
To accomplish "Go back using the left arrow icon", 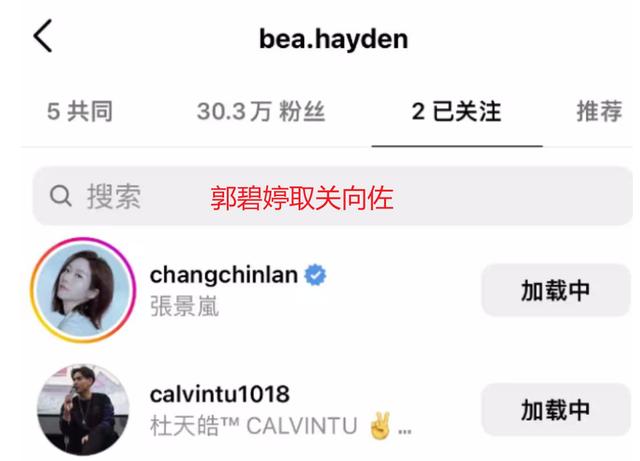I will [x=43, y=36].
